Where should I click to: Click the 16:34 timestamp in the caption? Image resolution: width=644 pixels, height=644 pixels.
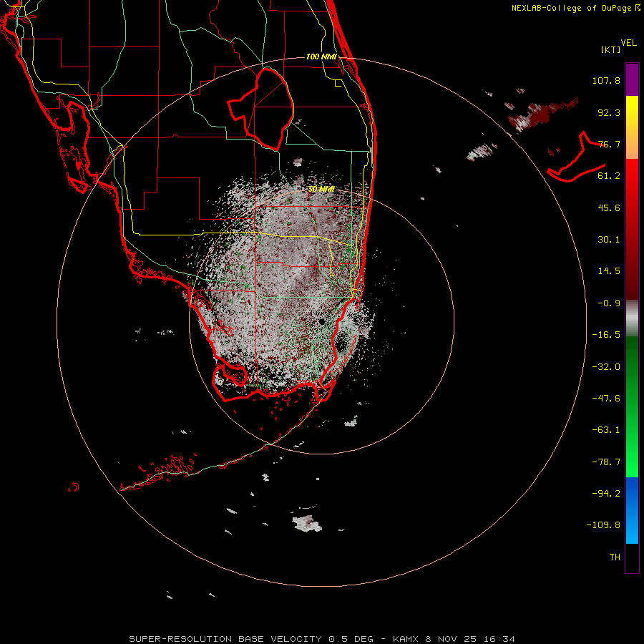click(499, 639)
